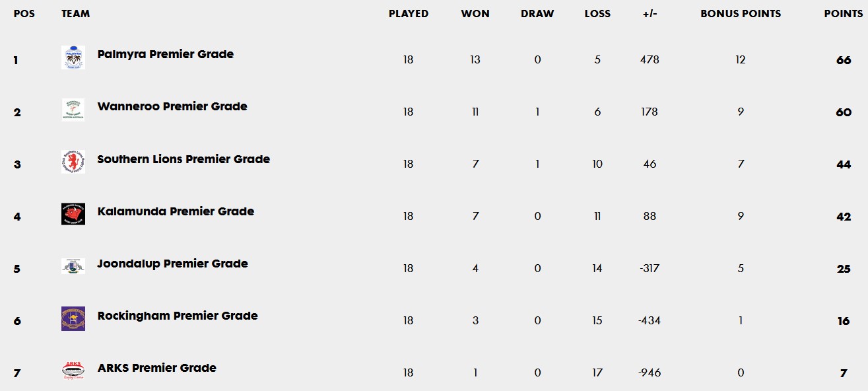Sort table by POINTS column header
The height and width of the screenshot is (391, 868).
(843, 14)
